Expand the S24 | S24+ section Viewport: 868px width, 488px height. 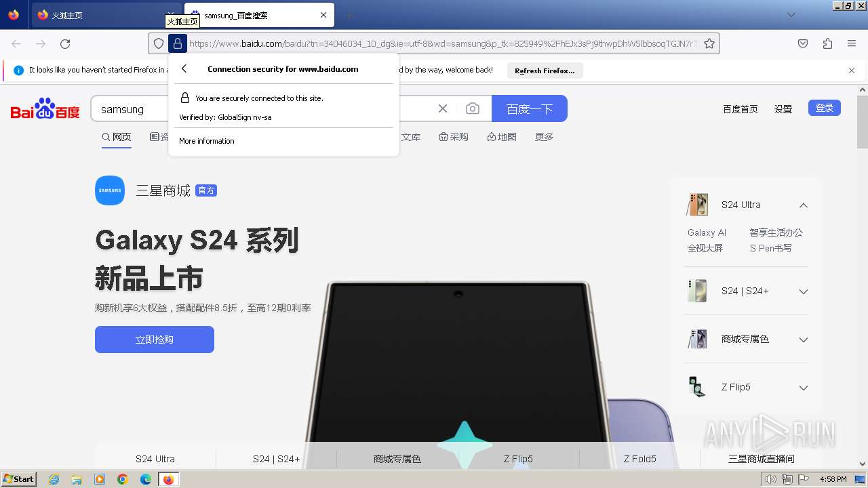coord(803,291)
